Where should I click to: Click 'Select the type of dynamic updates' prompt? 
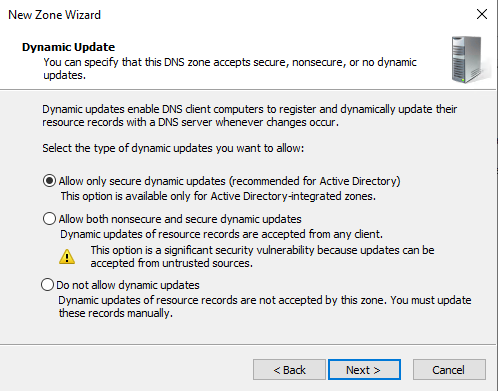pos(173,148)
